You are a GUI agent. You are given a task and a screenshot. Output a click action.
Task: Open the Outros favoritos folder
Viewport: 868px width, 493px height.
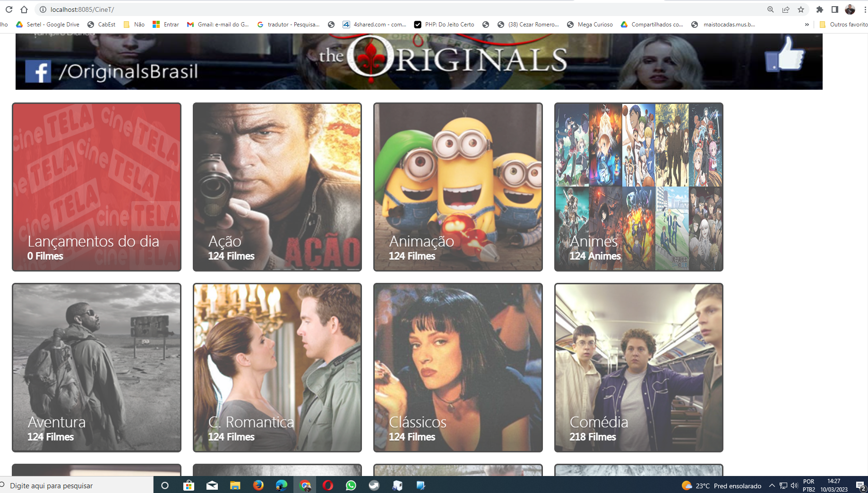pyautogui.click(x=844, y=25)
